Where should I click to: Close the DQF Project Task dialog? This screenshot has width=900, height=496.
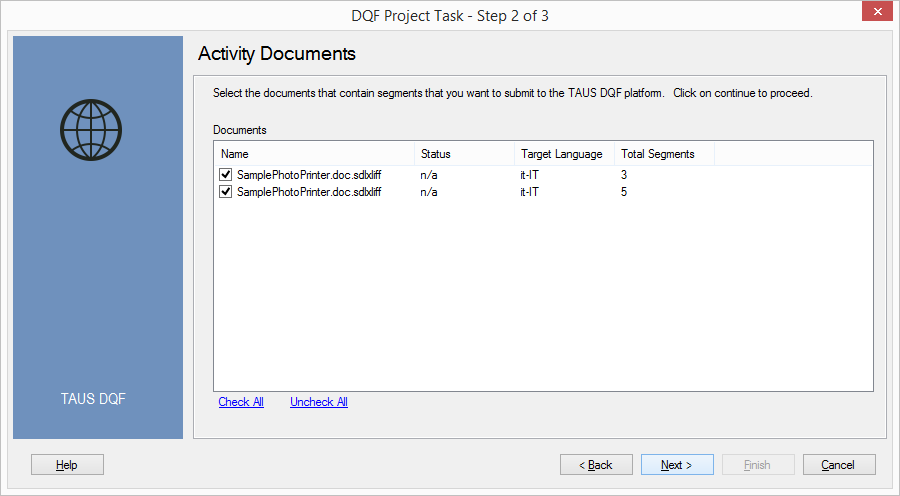pyautogui.click(x=877, y=11)
